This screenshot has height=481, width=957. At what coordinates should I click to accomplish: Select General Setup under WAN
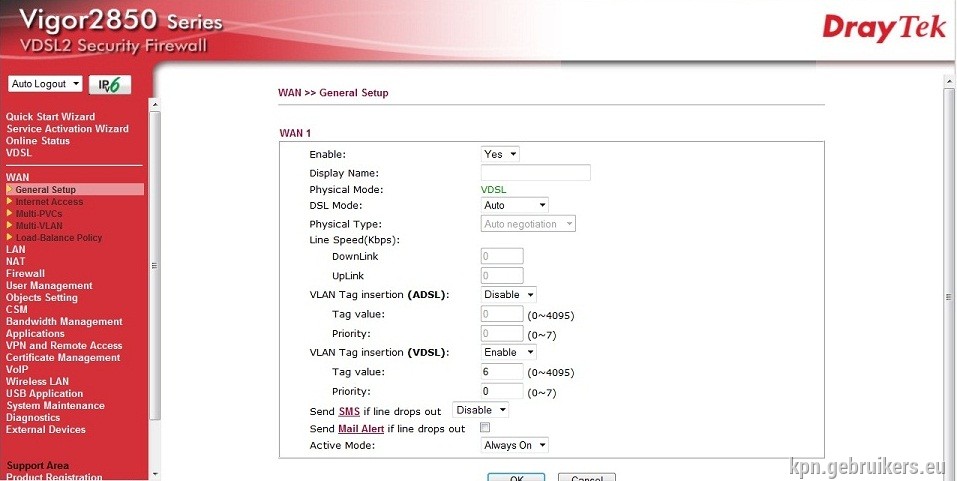tap(46, 189)
